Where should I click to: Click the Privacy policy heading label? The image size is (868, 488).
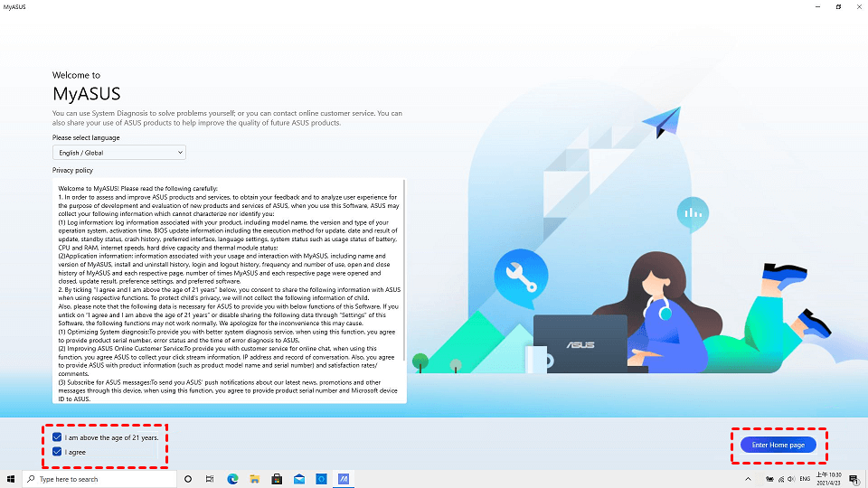pos(72,171)
